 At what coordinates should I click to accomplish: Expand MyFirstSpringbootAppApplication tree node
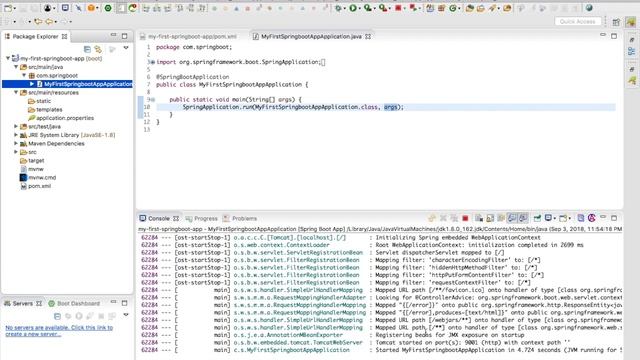pos(32,84)
